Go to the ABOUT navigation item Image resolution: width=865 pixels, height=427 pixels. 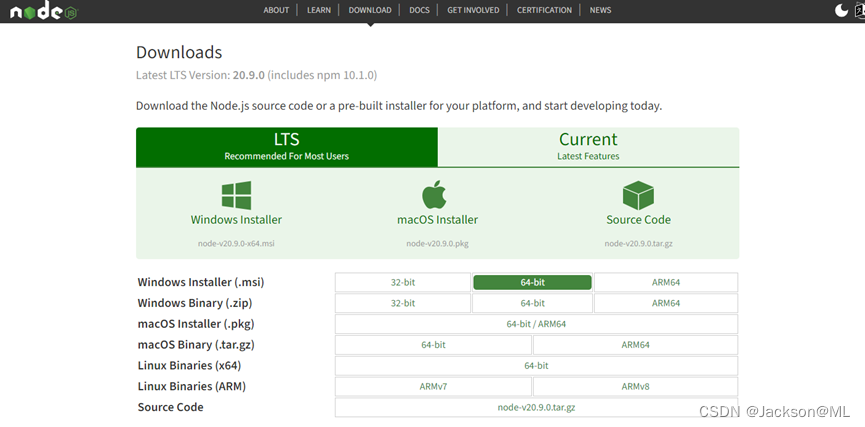tap(276, 10)
